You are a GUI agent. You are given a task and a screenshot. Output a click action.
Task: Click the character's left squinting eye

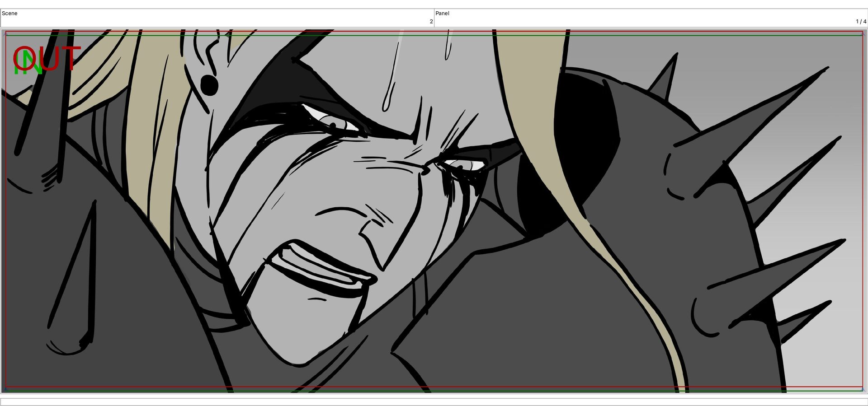[x=330, y=119]
